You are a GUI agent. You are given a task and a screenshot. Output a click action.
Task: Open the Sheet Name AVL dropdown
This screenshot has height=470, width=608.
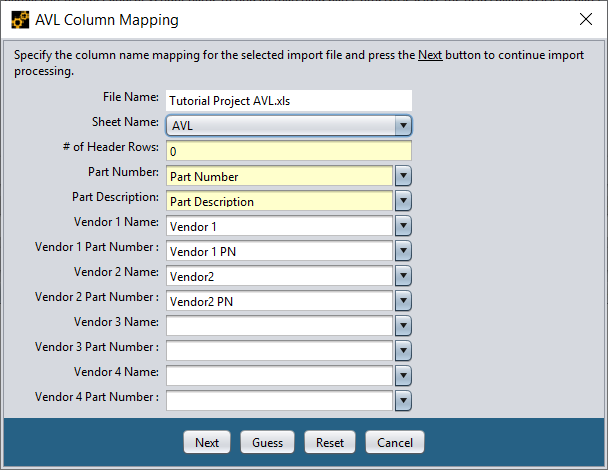tap(402, 126)
